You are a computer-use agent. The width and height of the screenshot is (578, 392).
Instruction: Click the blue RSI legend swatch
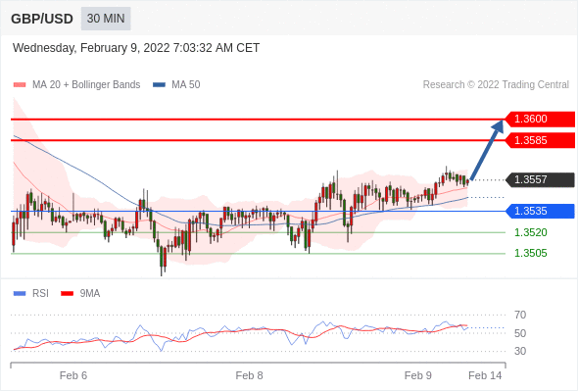[20, 294]
